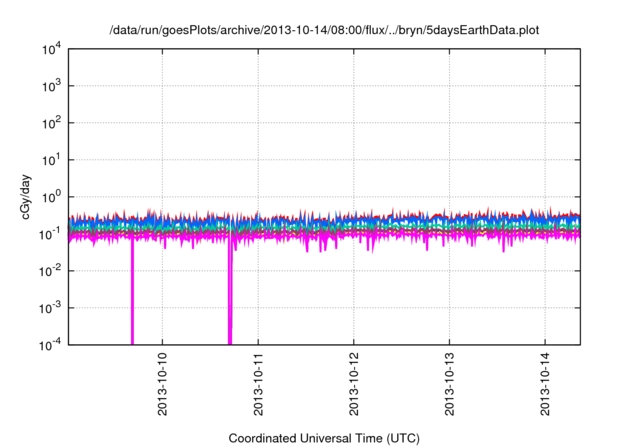The image size is (640, 448).
Task: Click the plot file path title
Action: (324, 30)
